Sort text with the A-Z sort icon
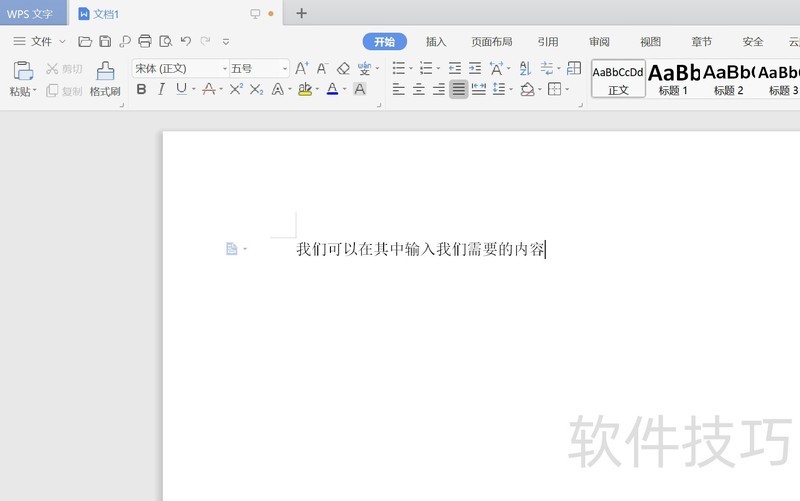 [x=525, y=68]
